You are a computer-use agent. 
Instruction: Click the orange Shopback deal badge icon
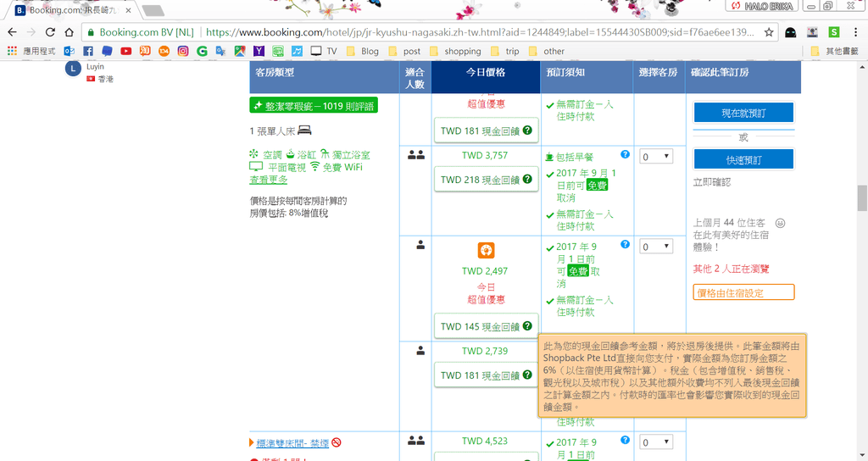tap(486, 250)
